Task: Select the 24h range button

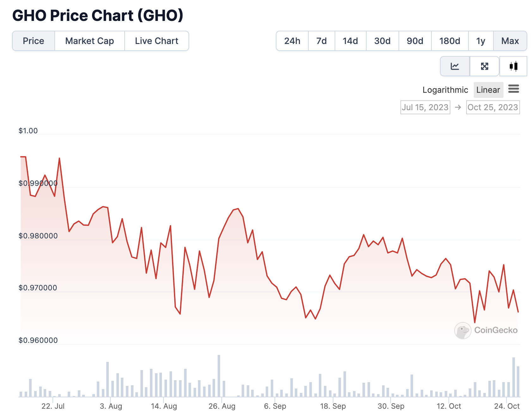Action: tap(292, 41)
